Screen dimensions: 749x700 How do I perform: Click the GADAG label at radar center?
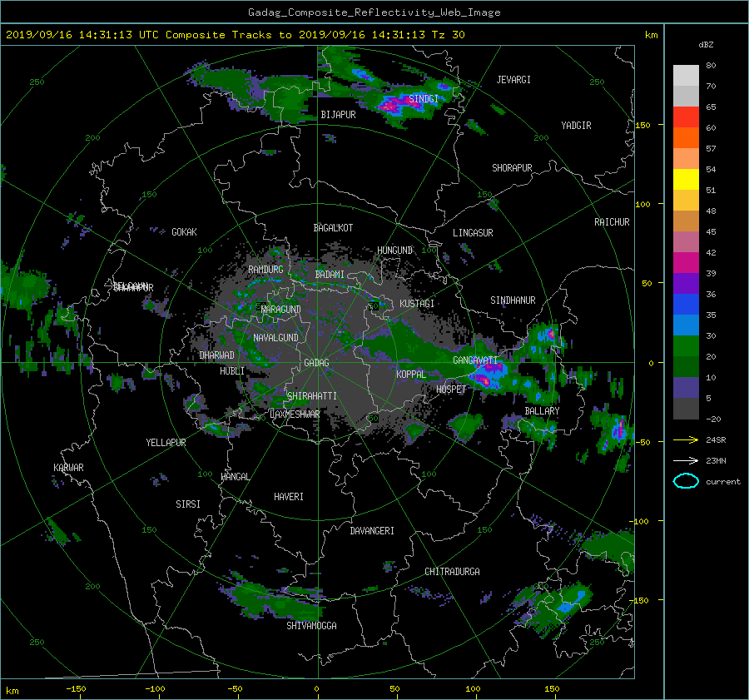[x=316, y=363]
